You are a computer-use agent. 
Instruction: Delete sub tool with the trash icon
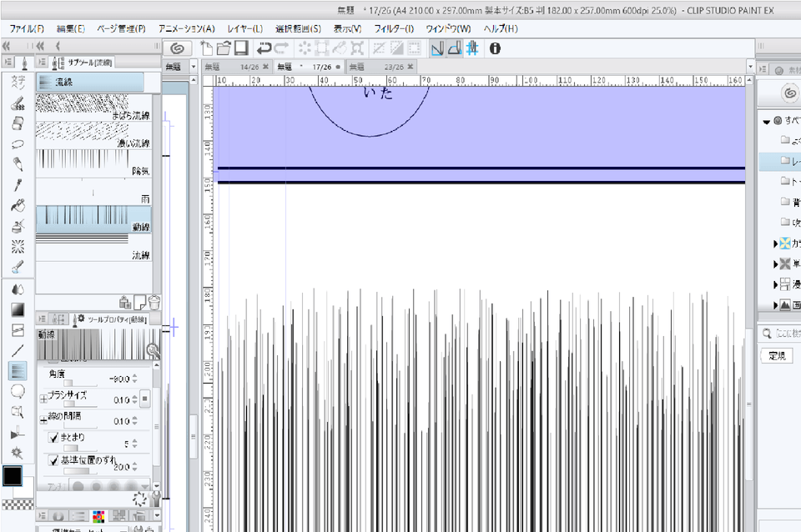154,302
